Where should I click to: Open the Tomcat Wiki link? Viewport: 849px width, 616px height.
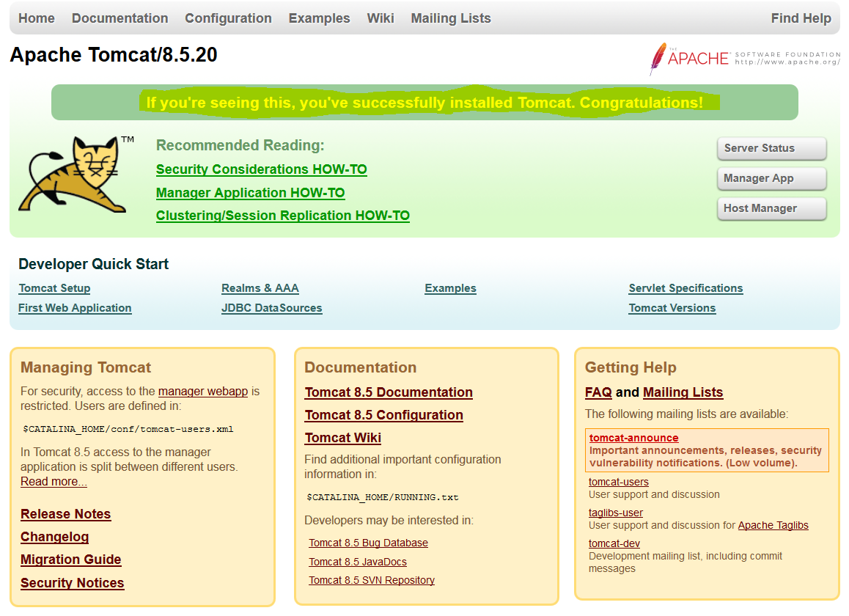pos(342,438)
